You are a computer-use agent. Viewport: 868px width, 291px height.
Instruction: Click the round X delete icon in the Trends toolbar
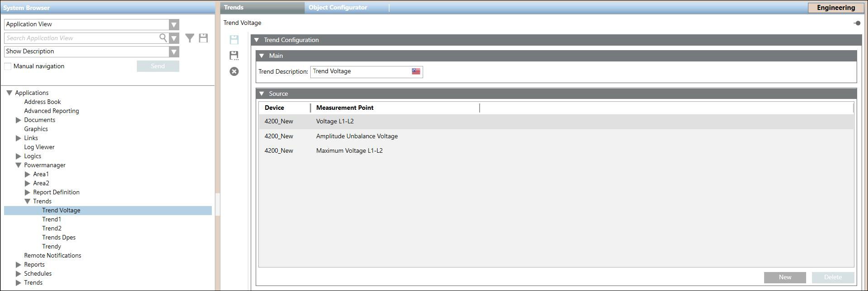(234, 71)
